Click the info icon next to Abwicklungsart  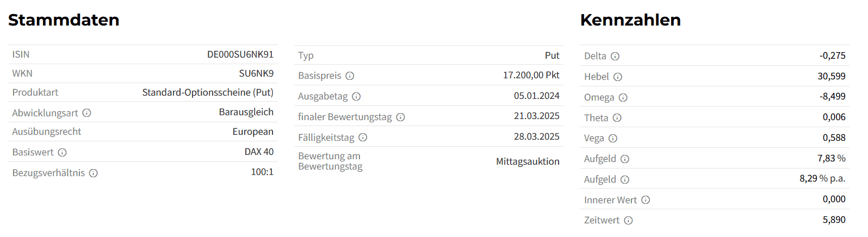[x=87, y=113]
